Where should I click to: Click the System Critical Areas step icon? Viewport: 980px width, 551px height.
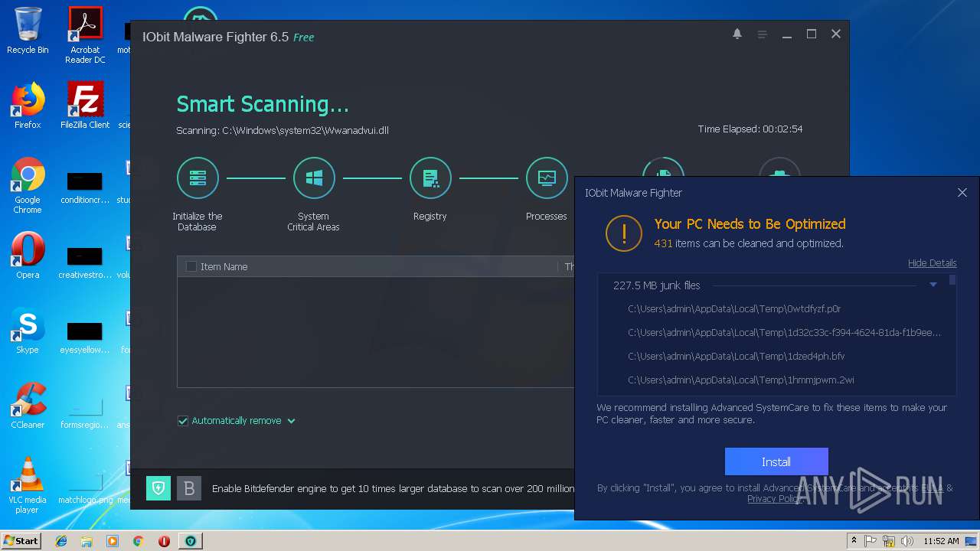(314, 178)
